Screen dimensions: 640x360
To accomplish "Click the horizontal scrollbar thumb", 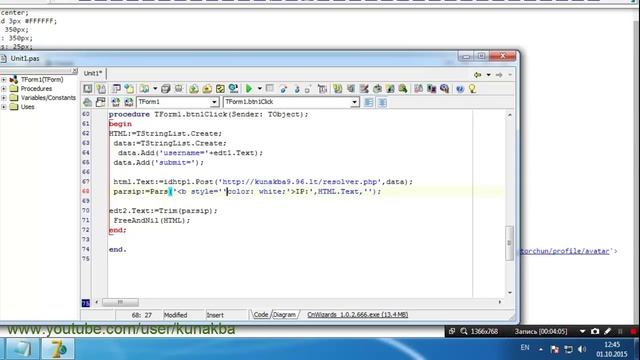I will pos(120,302).
